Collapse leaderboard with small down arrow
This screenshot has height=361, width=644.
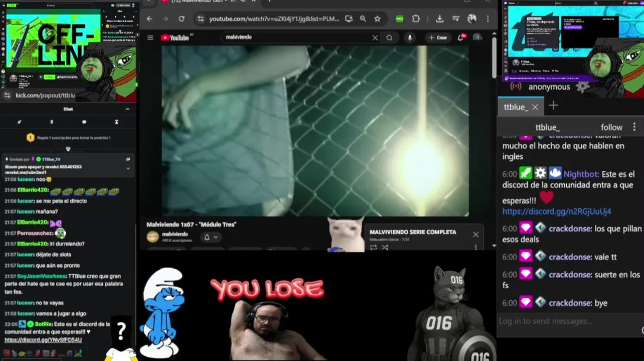pyautogui.click(x=68, y=149)
